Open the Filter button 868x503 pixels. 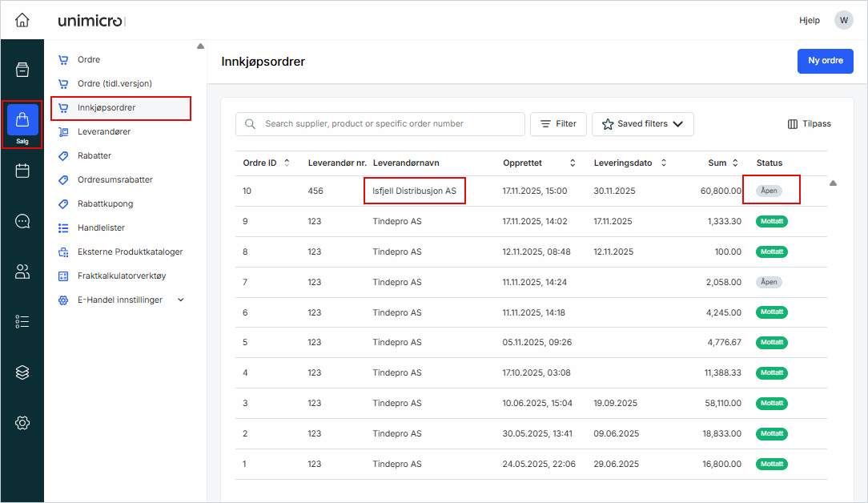pyautogui.click(x=558, y=124)
